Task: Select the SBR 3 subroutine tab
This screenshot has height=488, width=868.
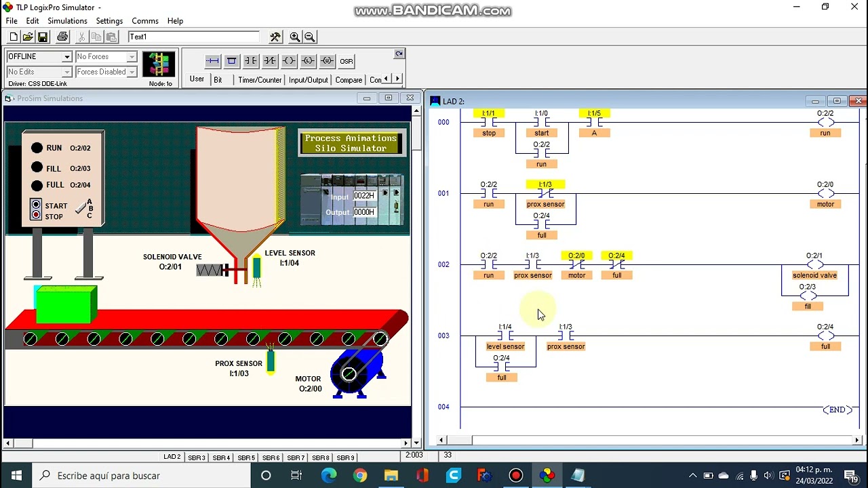Action: tap(197, 458)
